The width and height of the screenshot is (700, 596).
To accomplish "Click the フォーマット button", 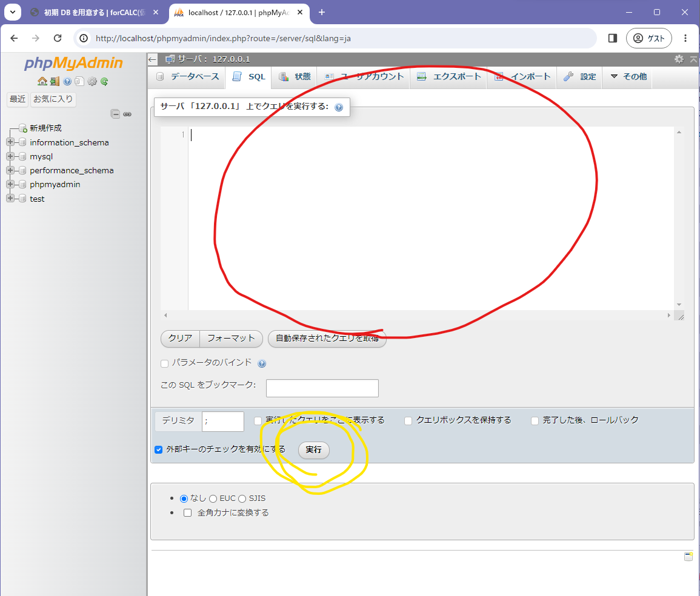I will point(231,339).
